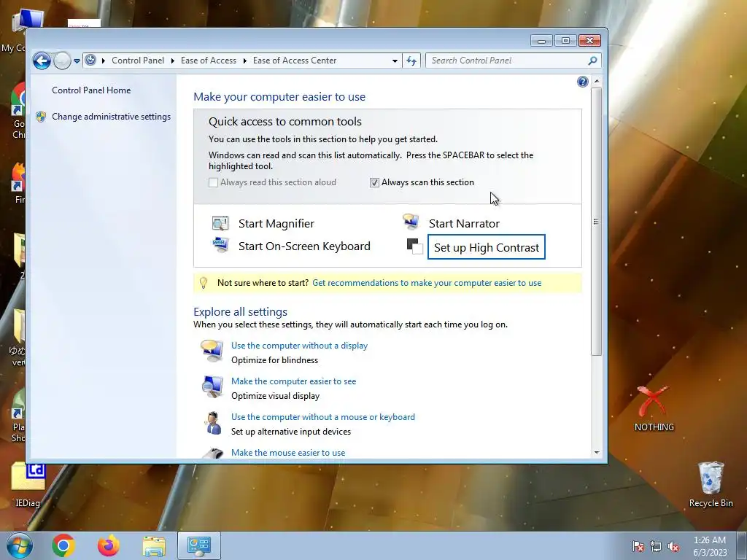Click scrollbar down arrow

(597, 452)
